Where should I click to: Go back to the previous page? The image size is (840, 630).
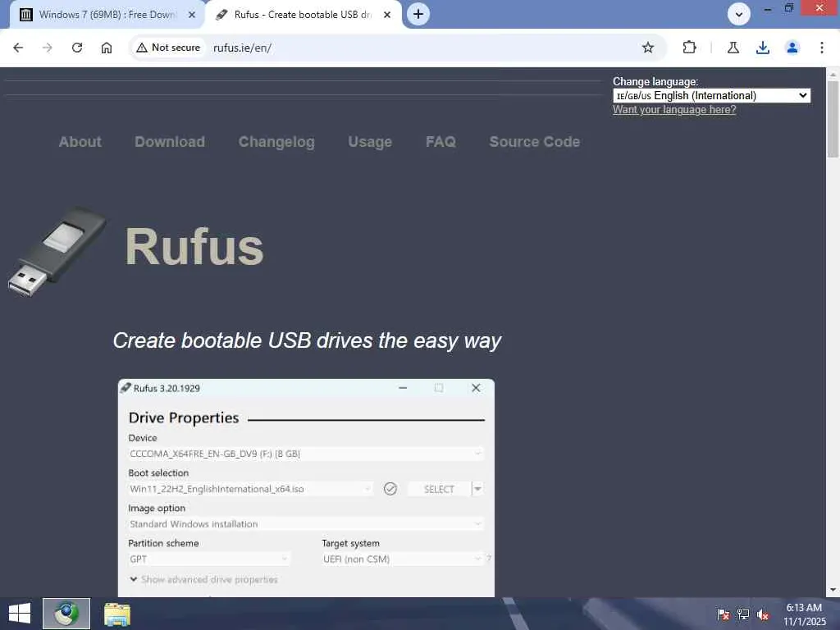(18, 48)
